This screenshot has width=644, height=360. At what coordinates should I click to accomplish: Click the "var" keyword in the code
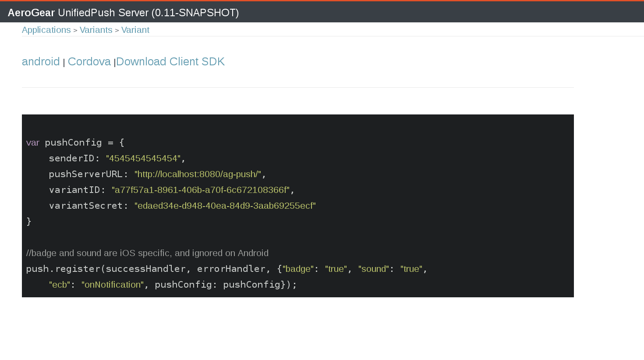pos(33,143)
